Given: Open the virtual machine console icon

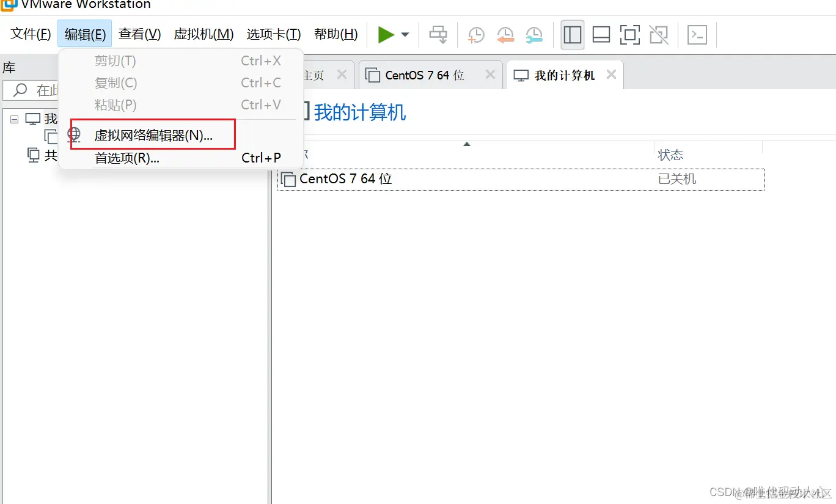Looking at the screenshot, I should pyautogui.click(x=697, y=35).
